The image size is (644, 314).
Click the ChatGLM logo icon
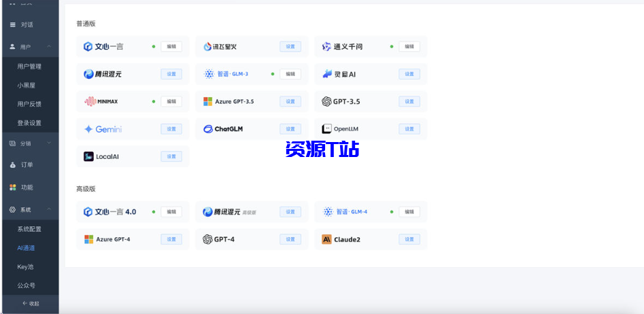coord(208,129)
